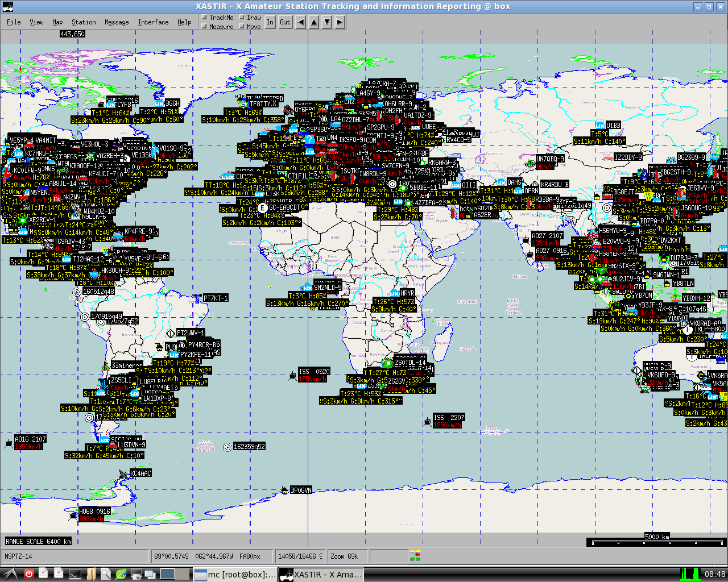The image size is (728, 582).
Task: Click the KC4AAC aircraft station icon
Action: coord(123,473)
